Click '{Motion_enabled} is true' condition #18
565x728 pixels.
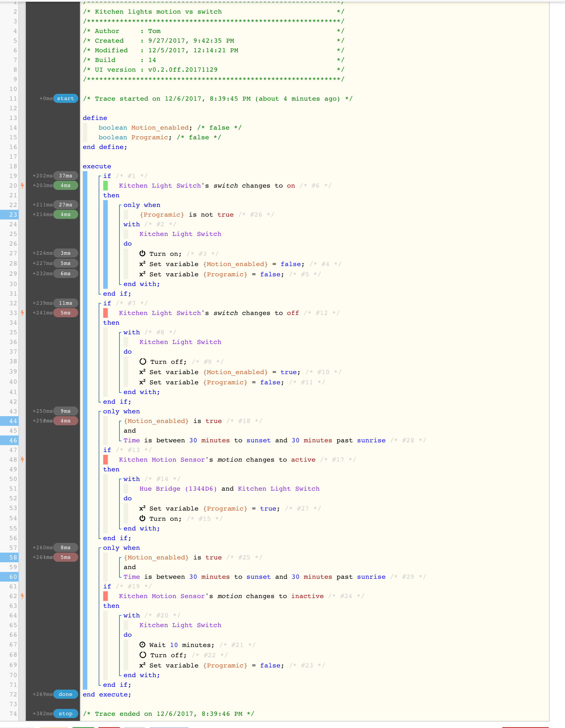point(173,421)
